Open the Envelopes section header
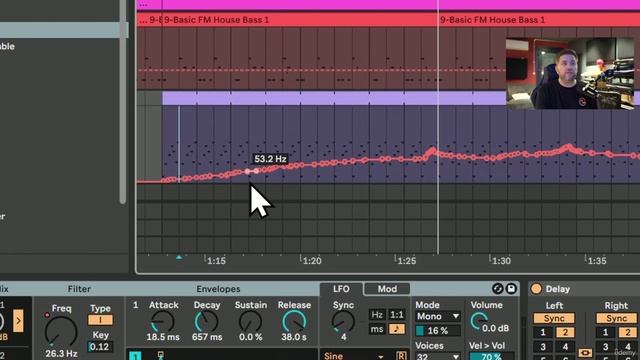Image resolution: width=640 pixels, height=360 pixels. click(218, 289)
